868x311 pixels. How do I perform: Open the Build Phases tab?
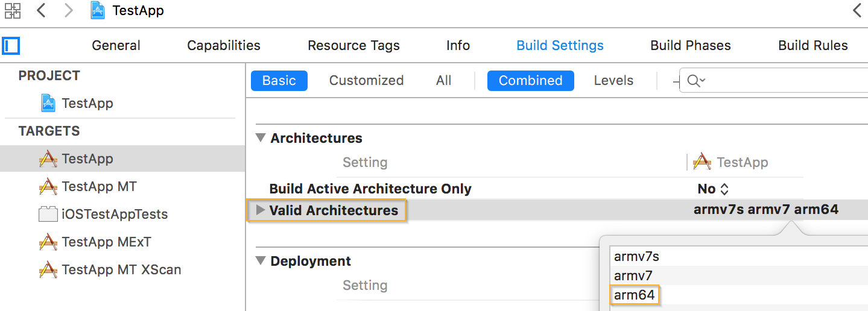pos(690,46)
